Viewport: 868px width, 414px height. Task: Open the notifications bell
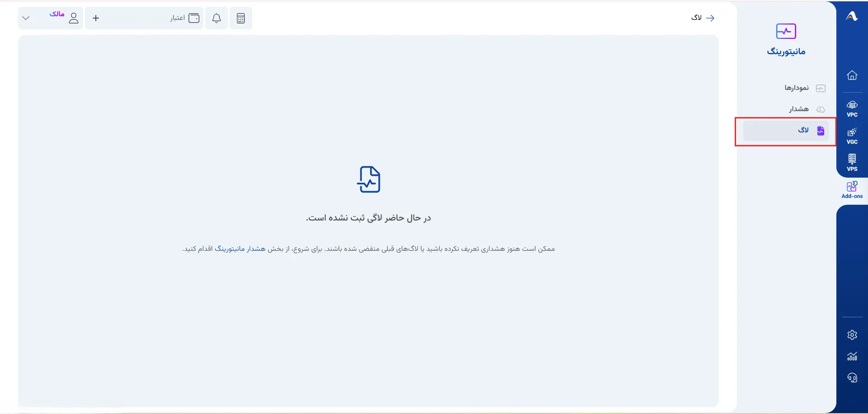point(217,18)
